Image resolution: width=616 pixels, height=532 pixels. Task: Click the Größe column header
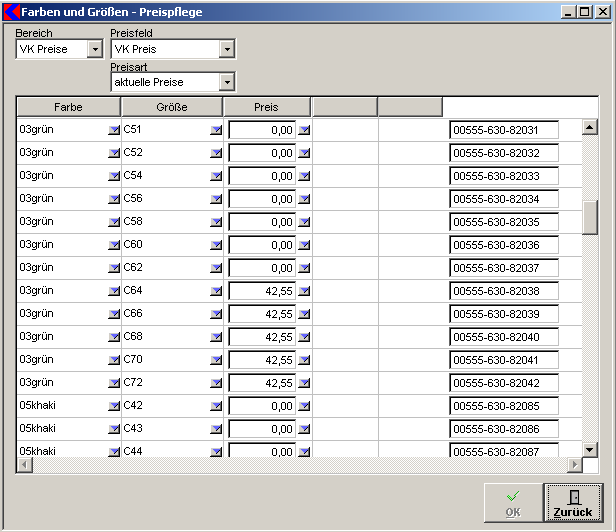click(172, 107)
